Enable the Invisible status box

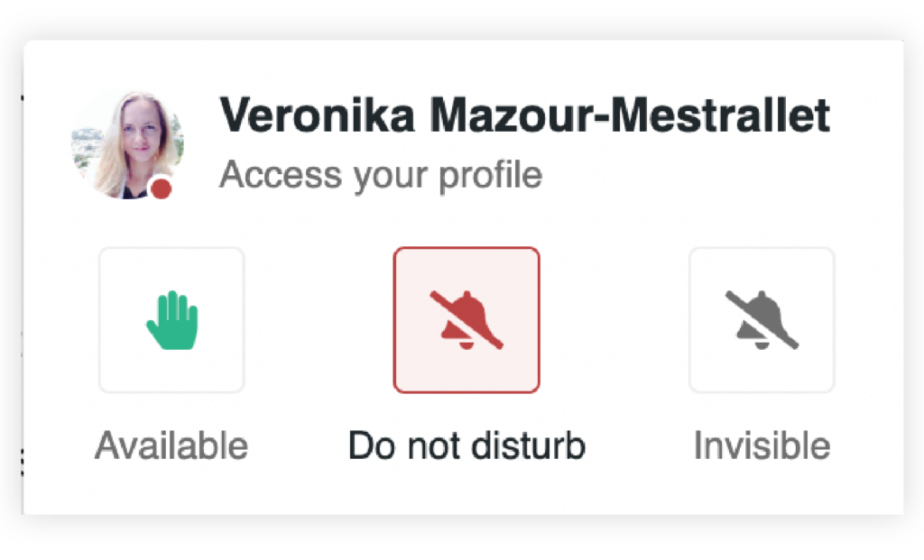pos(762,321)
